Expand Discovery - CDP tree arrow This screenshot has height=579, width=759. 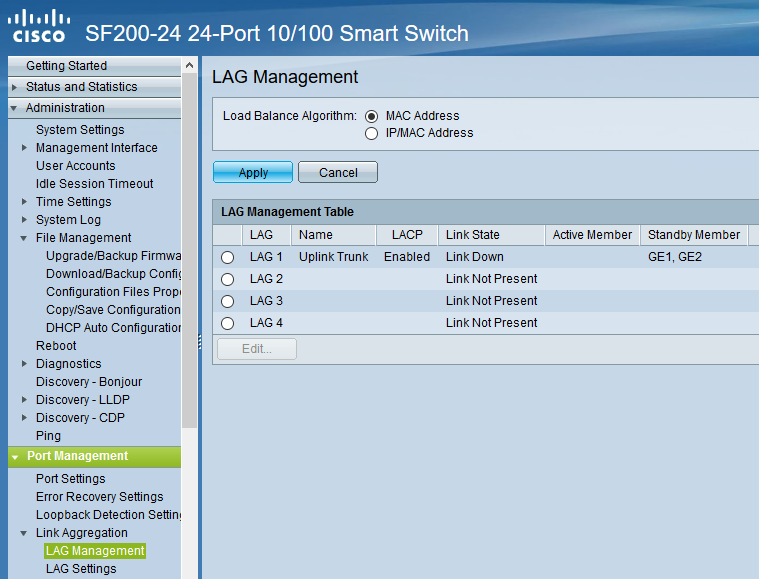pos(24,417)
